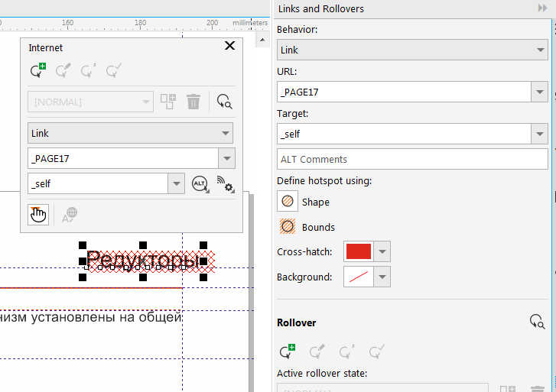Click Extract Rollover Objects icon in docker

tap(346, 352)
